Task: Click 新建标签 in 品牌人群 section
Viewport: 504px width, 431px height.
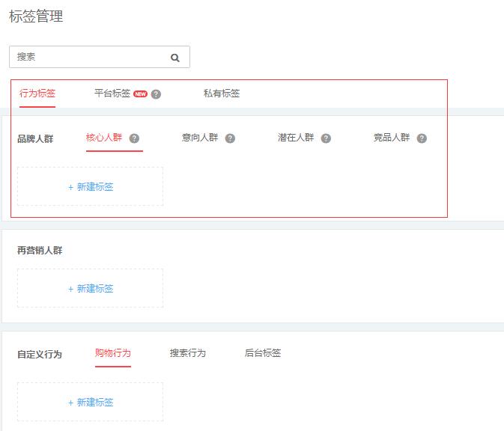Action: coord(91,187)
